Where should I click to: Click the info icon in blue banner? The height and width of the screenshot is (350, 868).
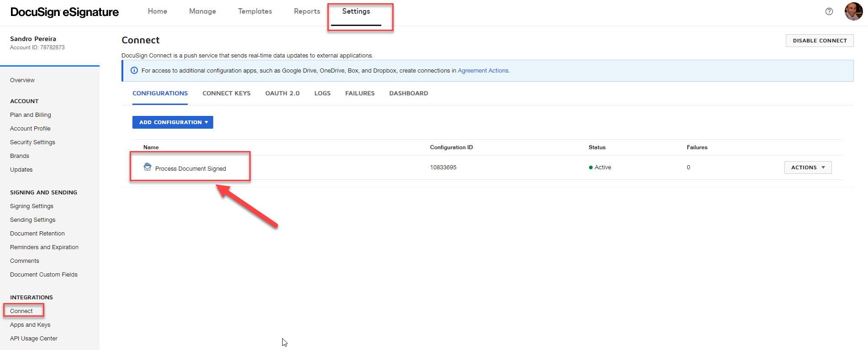tap(134, 71)
